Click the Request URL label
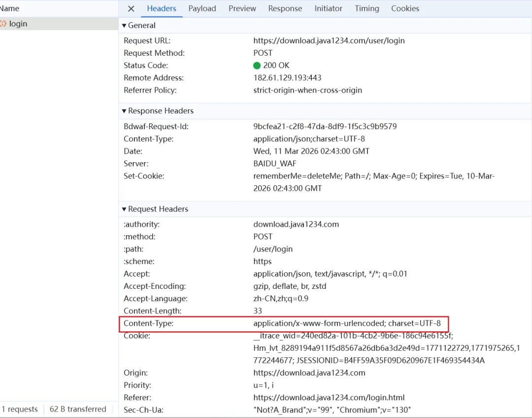532x418 pixels. click(x=147, y=41)
